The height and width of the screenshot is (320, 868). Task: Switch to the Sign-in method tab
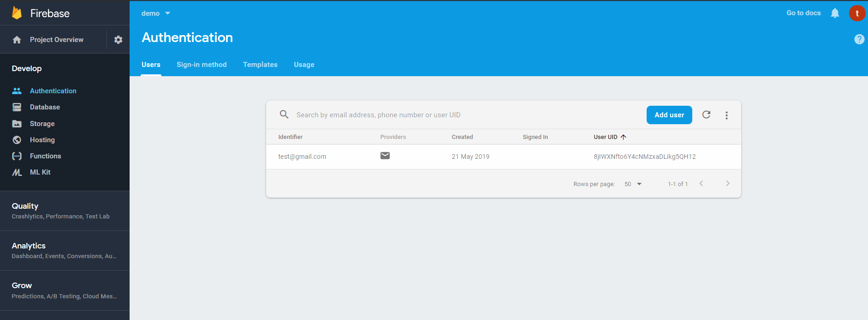202,65
